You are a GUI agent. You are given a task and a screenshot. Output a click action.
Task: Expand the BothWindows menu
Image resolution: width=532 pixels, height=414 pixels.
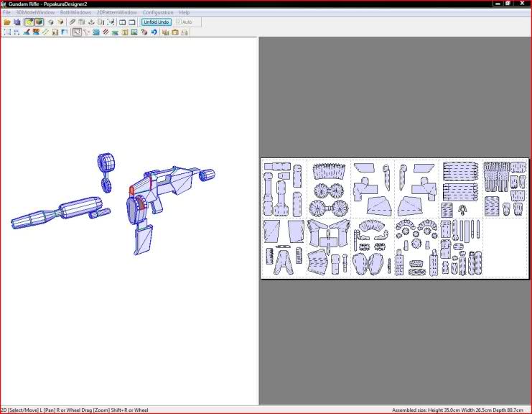click(x=75, y=13)
